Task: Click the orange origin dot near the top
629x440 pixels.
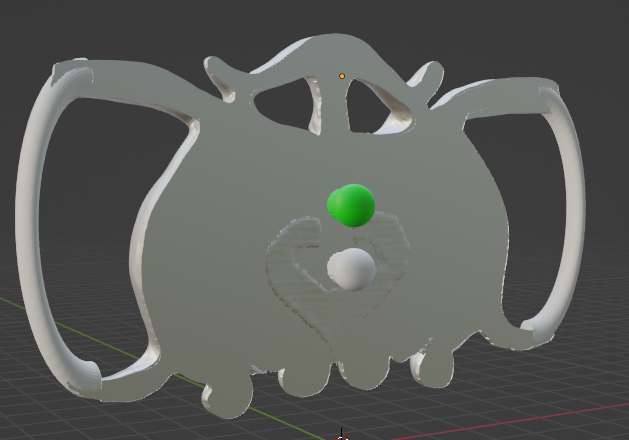Action: 342,76
